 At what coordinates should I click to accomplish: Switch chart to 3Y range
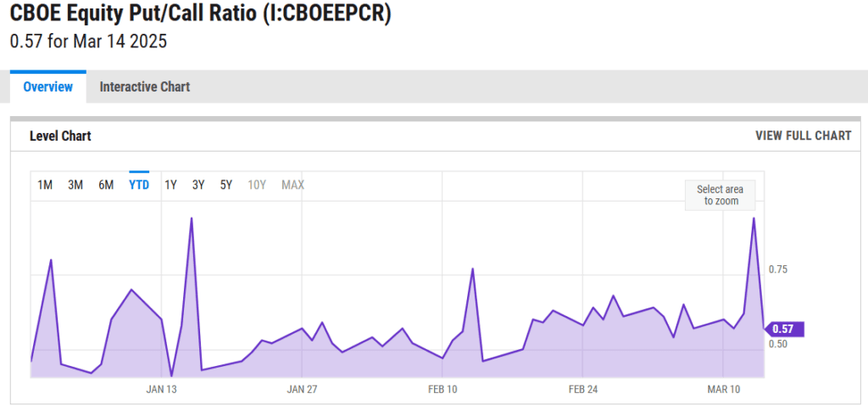pyautogui.click(x=198, y=185)
